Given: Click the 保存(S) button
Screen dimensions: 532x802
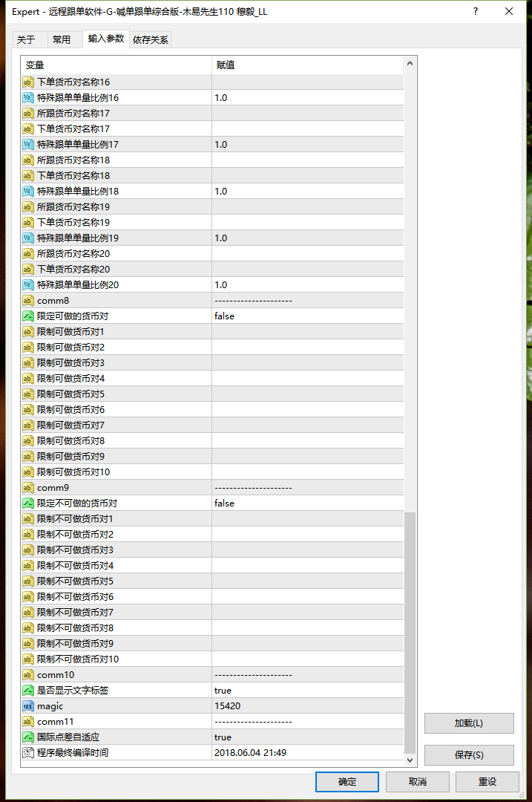Looking at the screenshot, I should click(x=469, y=755).
